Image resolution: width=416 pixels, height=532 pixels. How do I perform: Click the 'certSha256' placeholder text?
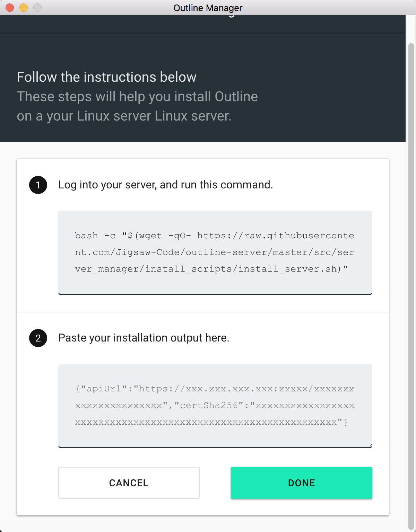click(209, 406)
